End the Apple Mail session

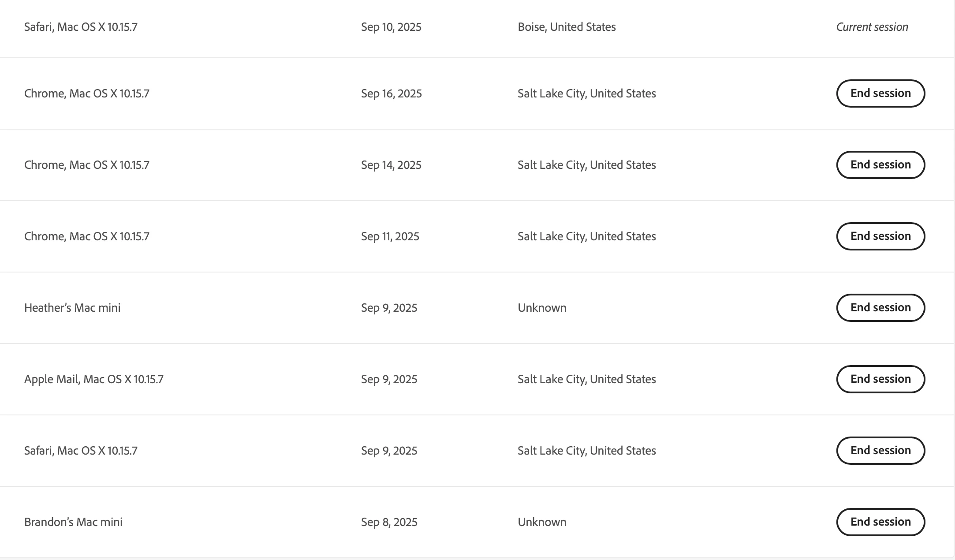click(880, 379)
